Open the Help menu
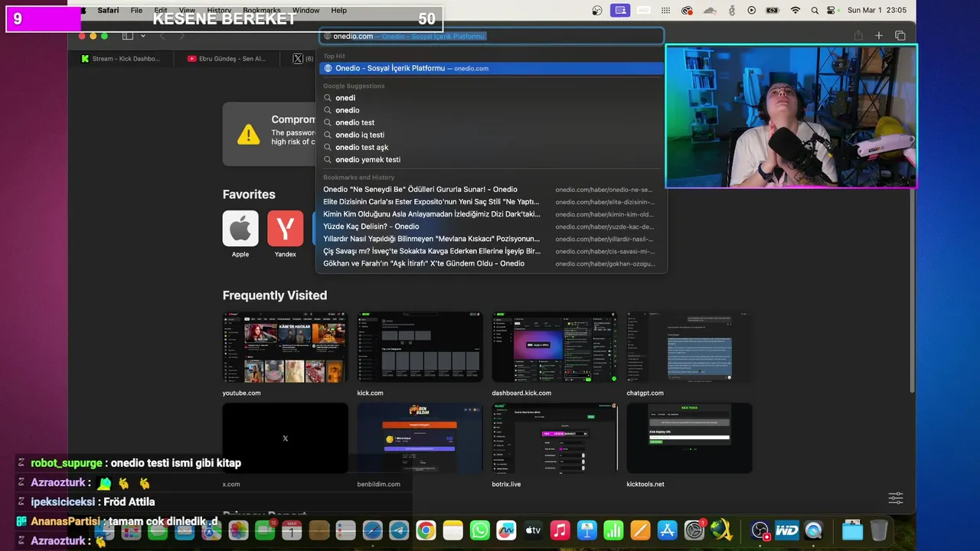Image resolution: width=980 pixels, height=551 pixels. (339, 11)
